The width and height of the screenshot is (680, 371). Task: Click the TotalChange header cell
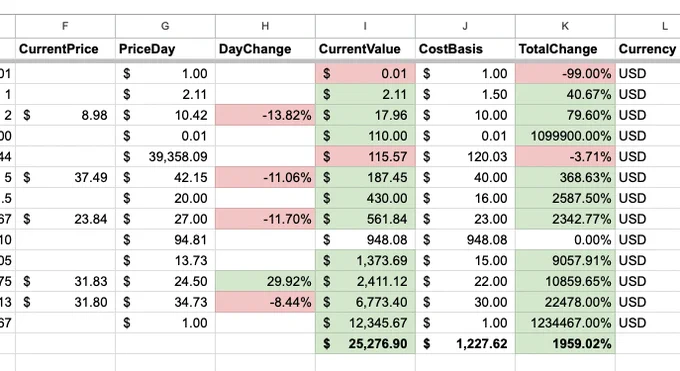point(565,49)
